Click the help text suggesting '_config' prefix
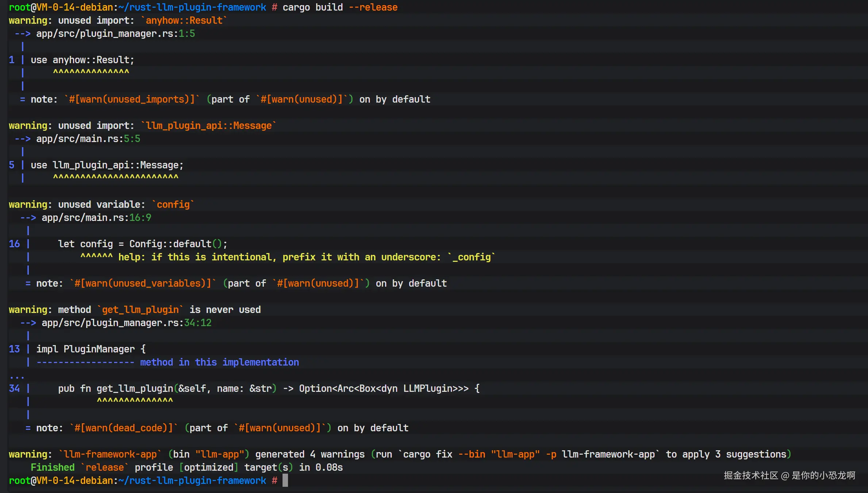The height and width of the screenshot is (493, 868). 307,257
